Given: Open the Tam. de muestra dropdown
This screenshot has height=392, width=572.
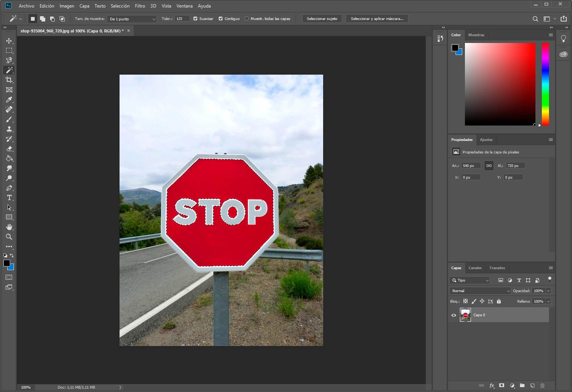Looking at the screenshot, I should coord(132,19).
